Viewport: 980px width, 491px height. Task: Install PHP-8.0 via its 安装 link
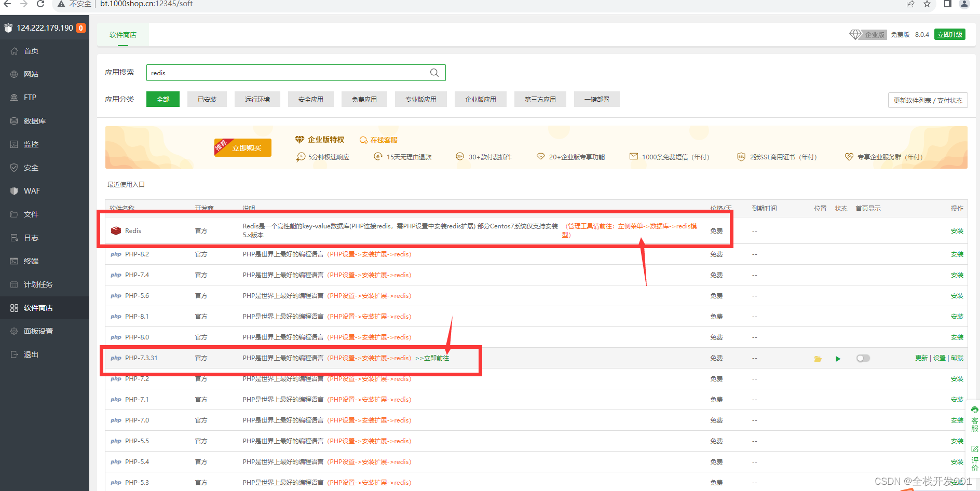tap(957, 337)
